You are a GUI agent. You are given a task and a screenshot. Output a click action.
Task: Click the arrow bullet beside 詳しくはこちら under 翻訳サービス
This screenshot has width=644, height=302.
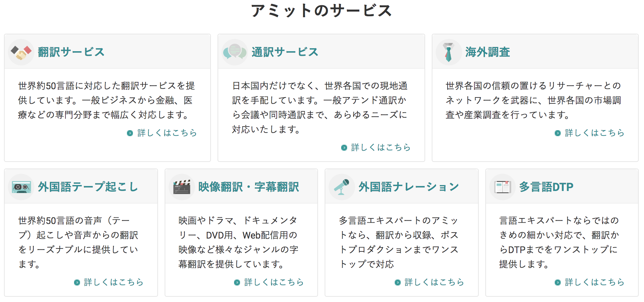point(130,133)
